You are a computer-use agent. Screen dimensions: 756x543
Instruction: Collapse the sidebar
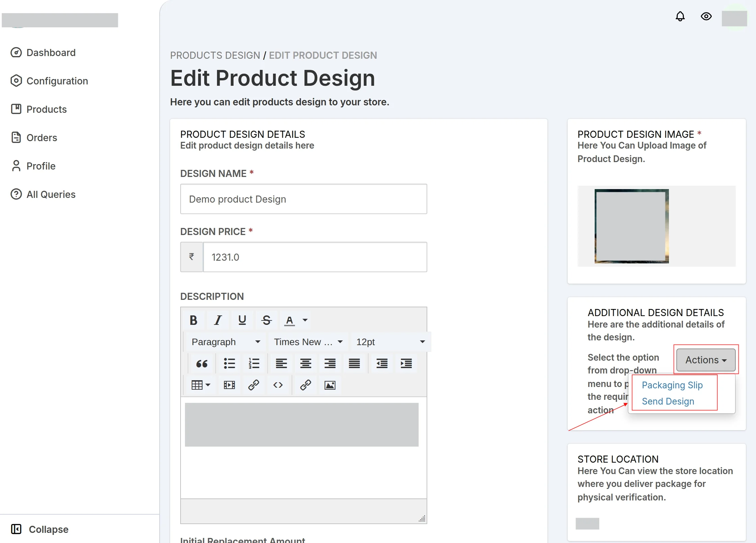coord(40,529)
